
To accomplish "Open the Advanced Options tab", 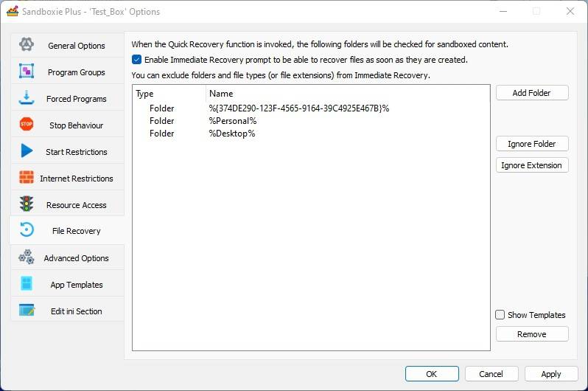I will pos(67,258).
